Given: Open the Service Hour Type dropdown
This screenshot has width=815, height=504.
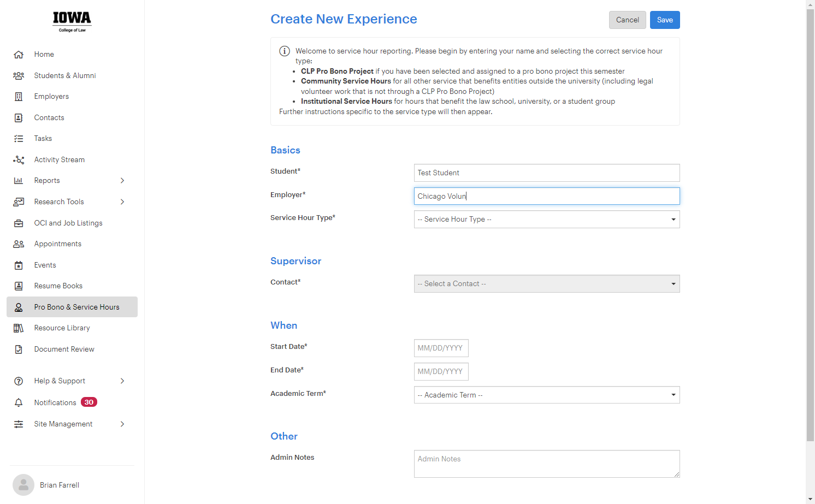Looking at the screenshot, I should [547, 220].
